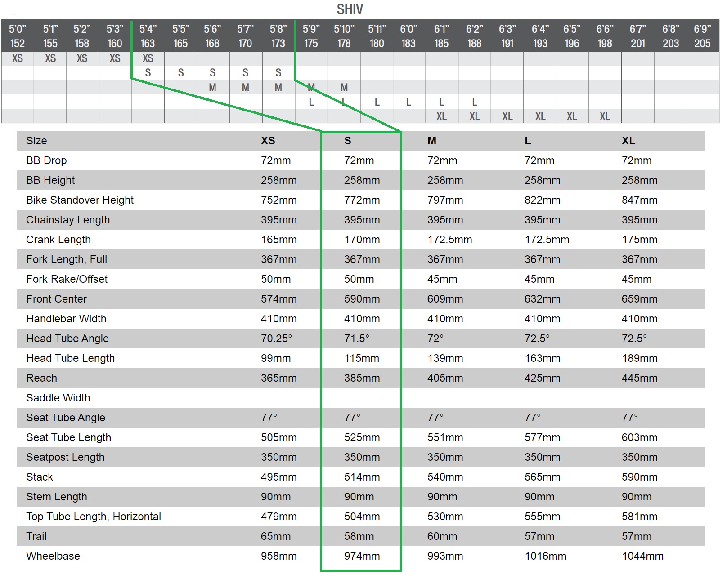Click XL under the 6'6" height column
The height and width of the screenshot is (588, 727).
point(605,116)
